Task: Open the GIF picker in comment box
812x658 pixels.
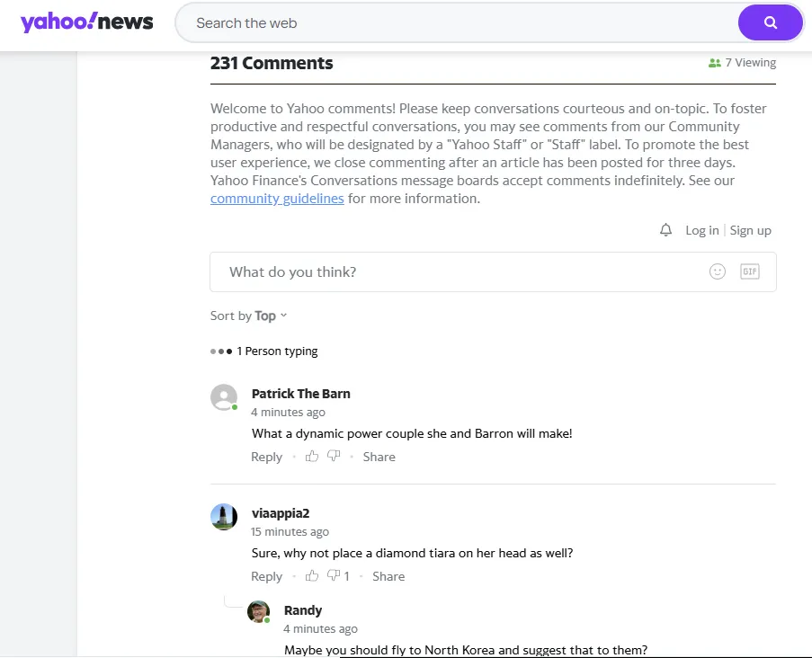Action: tap(749, 271)
